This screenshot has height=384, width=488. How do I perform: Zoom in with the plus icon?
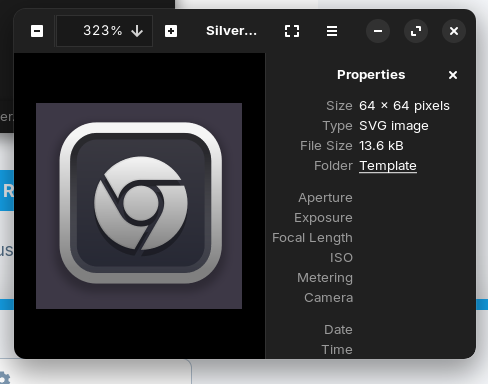click(171, 31)
